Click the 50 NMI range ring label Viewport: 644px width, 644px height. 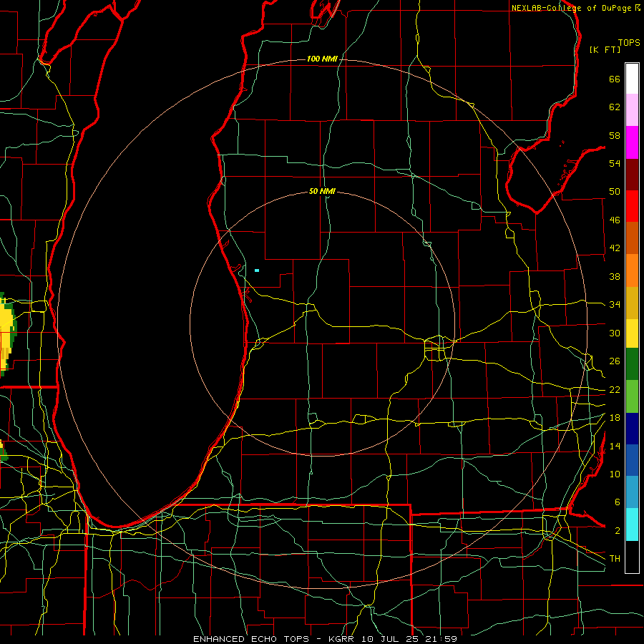[x=322, y=191]
